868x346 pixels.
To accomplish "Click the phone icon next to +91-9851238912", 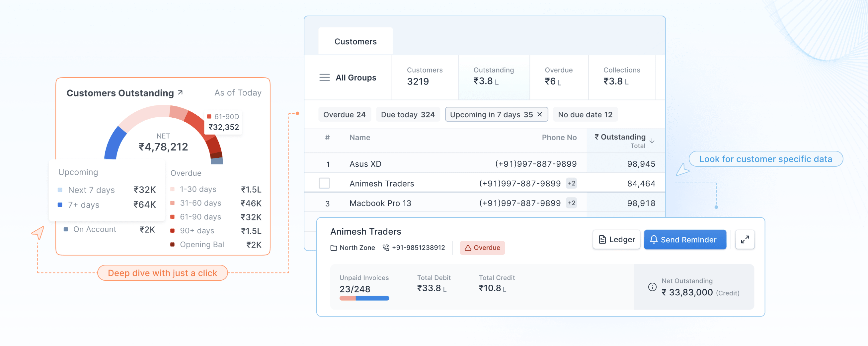I will [386, 247].
